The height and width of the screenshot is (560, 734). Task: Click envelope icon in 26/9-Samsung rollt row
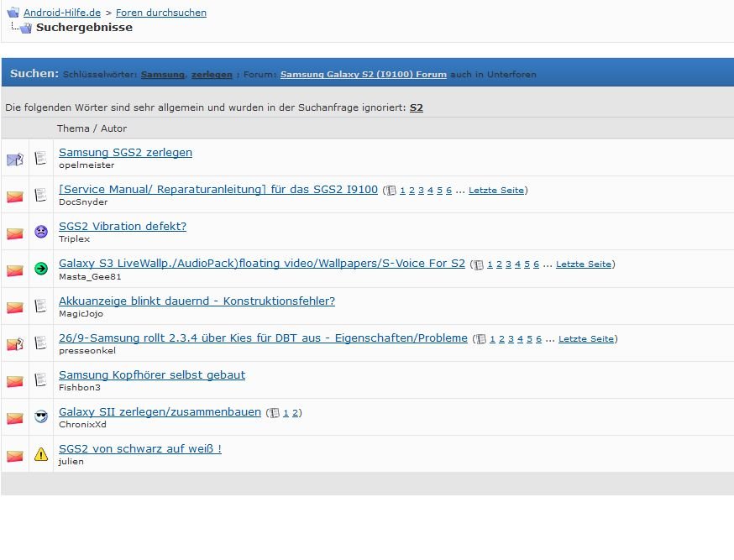click(15, 344)
